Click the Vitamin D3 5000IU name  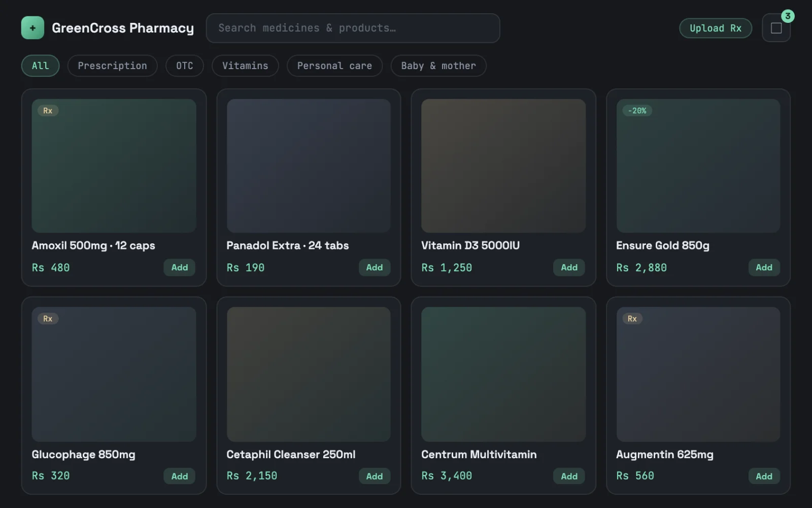[x=470, y=245]
